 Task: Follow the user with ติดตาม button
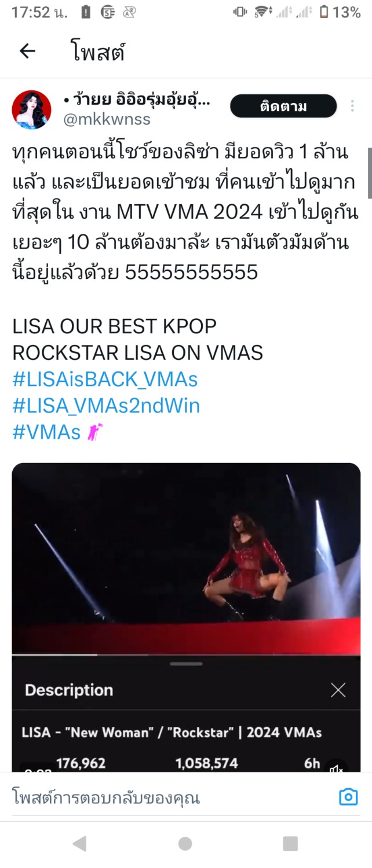pyautogui.click(x=283, y=106)
